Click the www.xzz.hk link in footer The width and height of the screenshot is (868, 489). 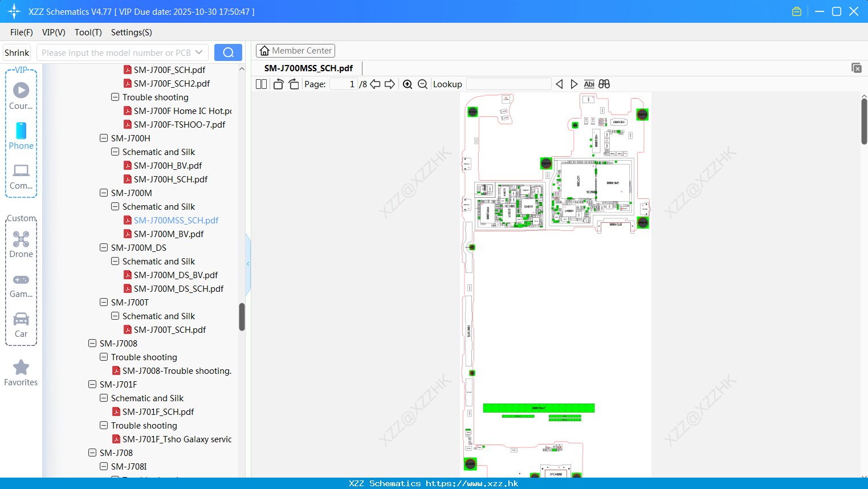[472, 483]
